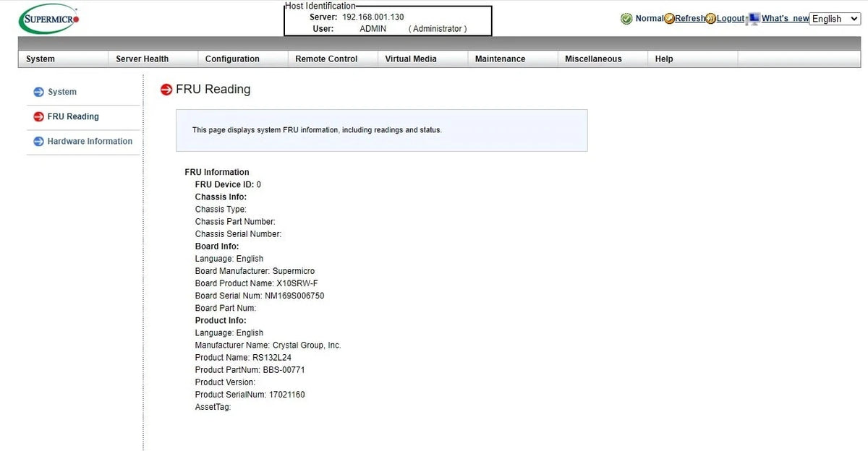Click the ( Administrator ) role text

click(x=438, y=29)
